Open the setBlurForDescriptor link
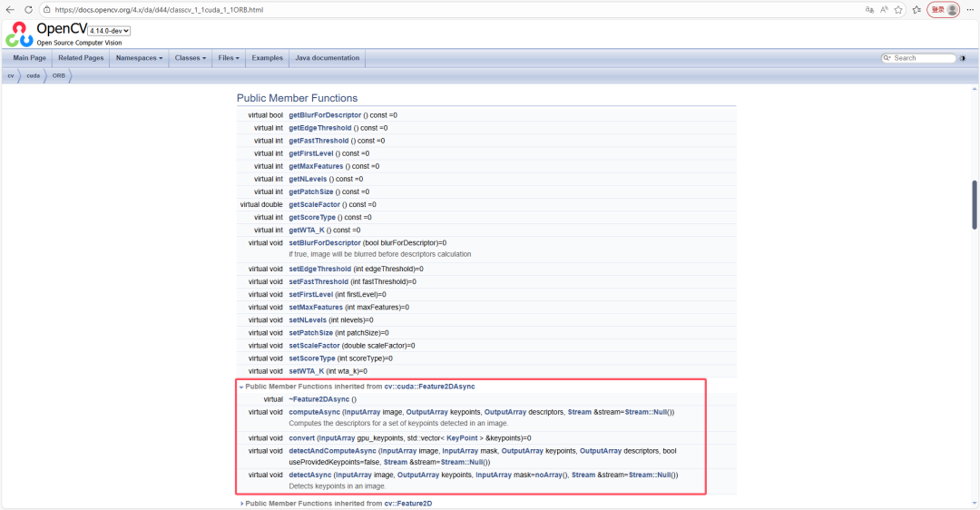Image resolution: width=980 pixels, height=510 pixels. click(324, 243)
